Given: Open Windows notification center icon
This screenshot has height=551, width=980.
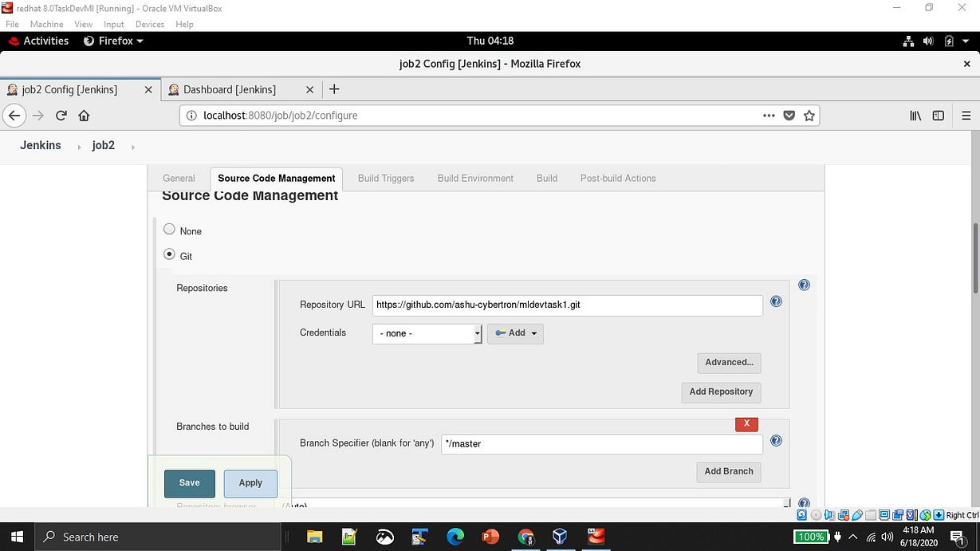Looking at the screenshot, I should pyautogui.click(x=958, y=537).
